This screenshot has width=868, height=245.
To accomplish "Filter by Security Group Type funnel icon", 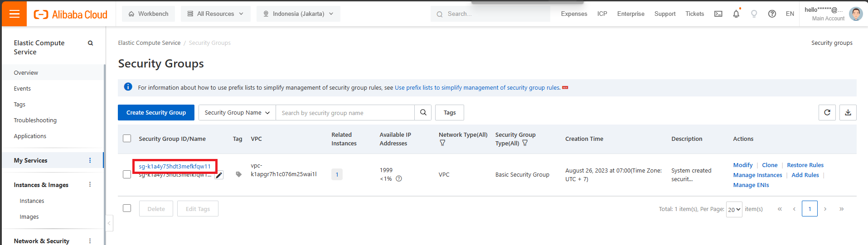I will click(525, 143).
